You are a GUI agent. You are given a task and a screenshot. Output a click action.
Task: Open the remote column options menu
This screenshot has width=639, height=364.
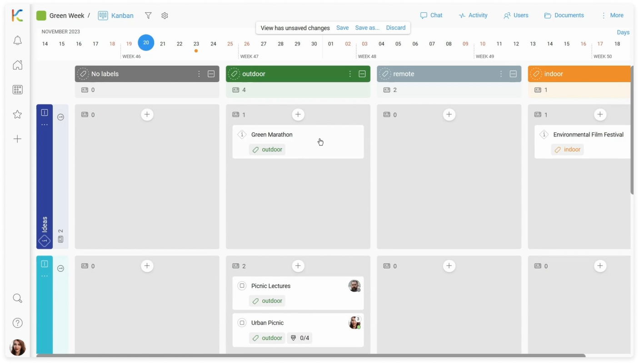pyautogui.click(x=501, y=74)
